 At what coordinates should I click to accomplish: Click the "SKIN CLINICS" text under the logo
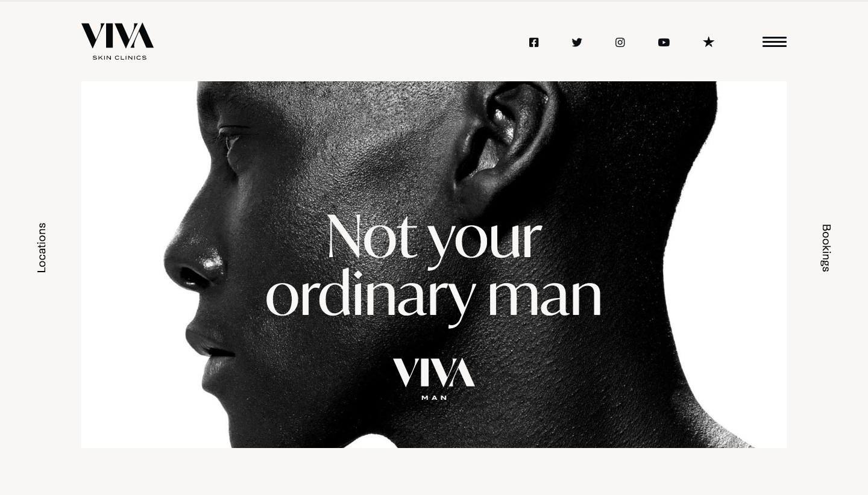[x=119, y=57]
